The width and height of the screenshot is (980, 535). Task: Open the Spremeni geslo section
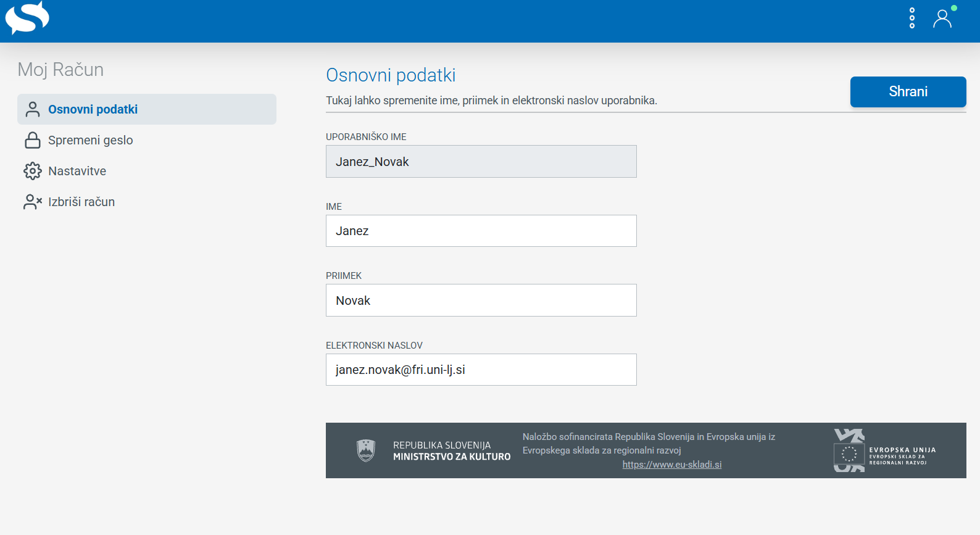pos(91,140)
